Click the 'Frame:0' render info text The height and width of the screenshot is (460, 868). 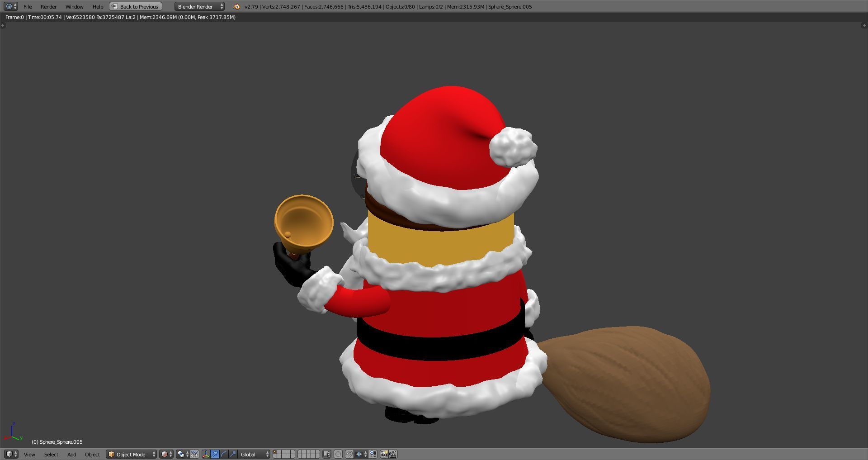pyautogui.click(x=14, y=17)
